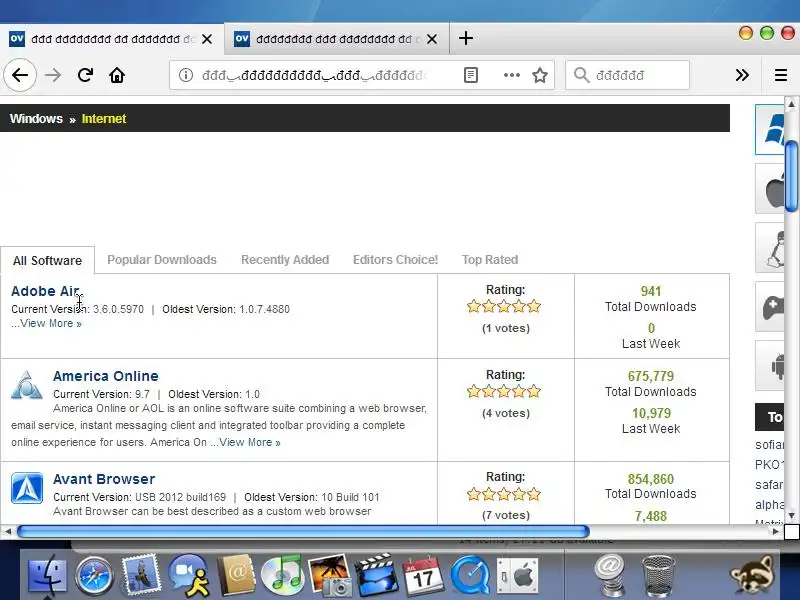Reload the current page

pos(85,76)
